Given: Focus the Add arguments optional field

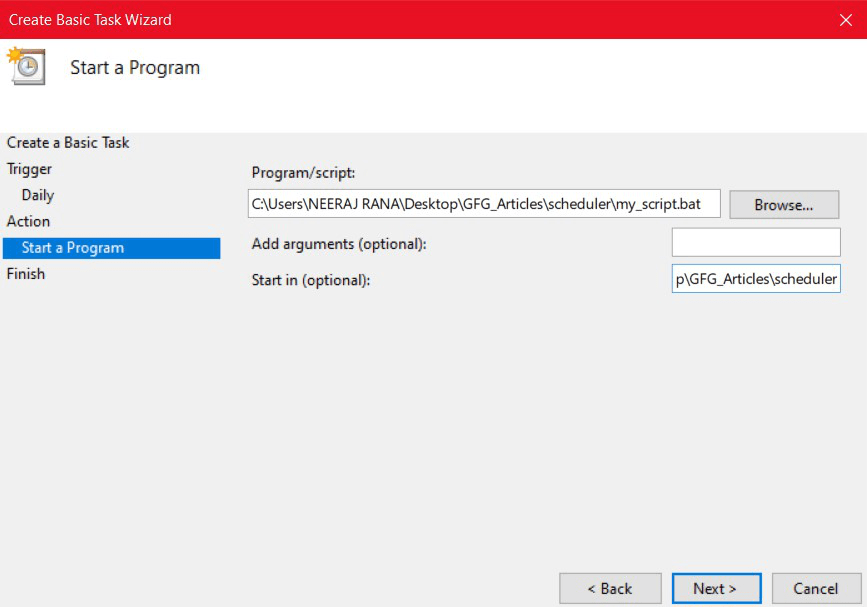Looking at the screenshot, I should (x=755, y=241).
